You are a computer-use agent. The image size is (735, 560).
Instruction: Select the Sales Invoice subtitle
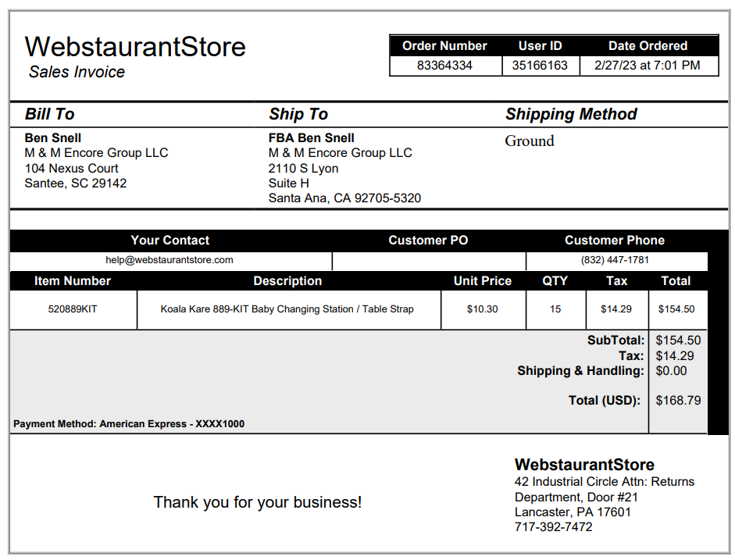(77, 72)
